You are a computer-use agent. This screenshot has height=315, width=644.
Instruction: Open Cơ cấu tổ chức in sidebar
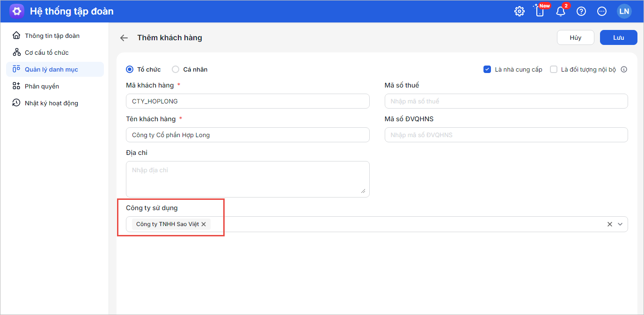point(46,52)
